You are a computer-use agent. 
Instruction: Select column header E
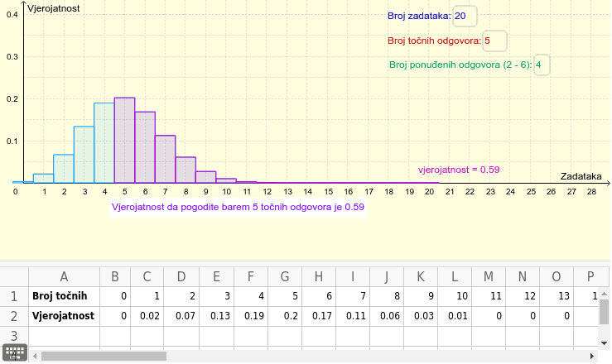tap(216, 276)
